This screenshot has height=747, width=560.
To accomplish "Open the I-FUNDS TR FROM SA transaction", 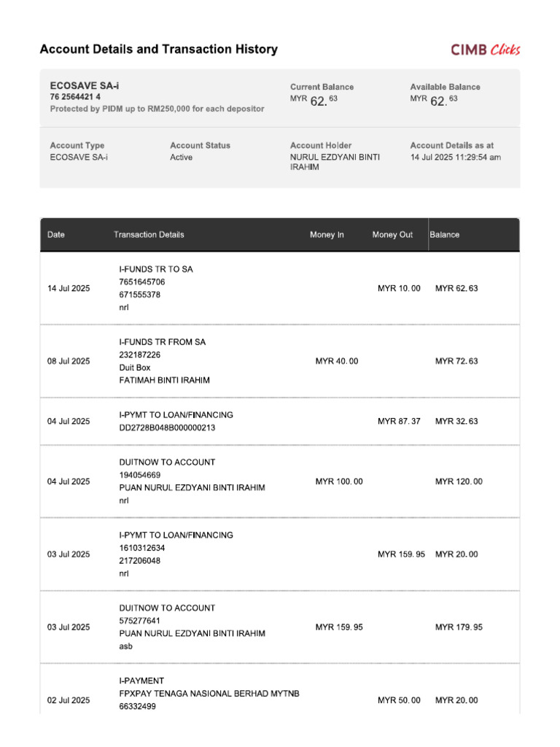I will pos(163,342).
